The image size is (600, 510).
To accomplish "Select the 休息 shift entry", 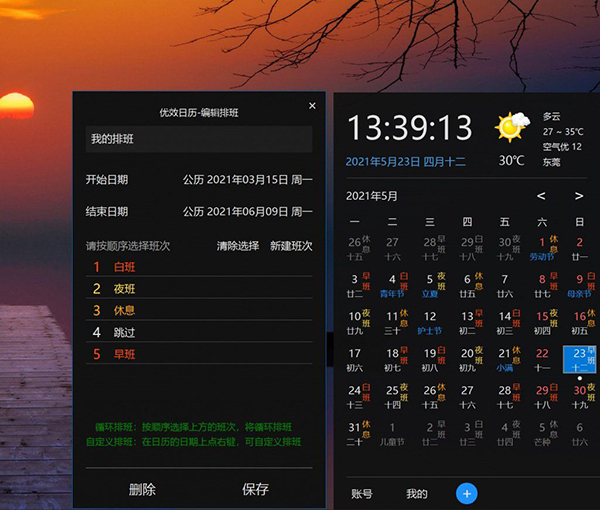I will [124, 311].
